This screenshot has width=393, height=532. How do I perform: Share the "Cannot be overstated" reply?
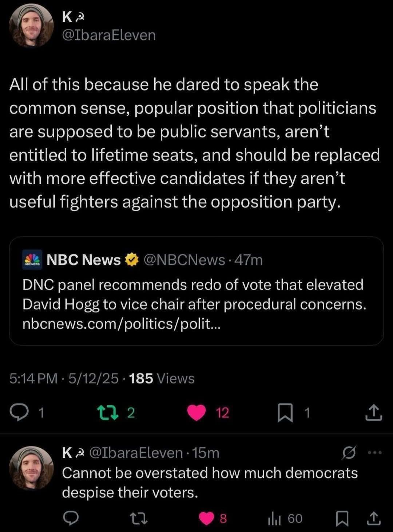373,518
